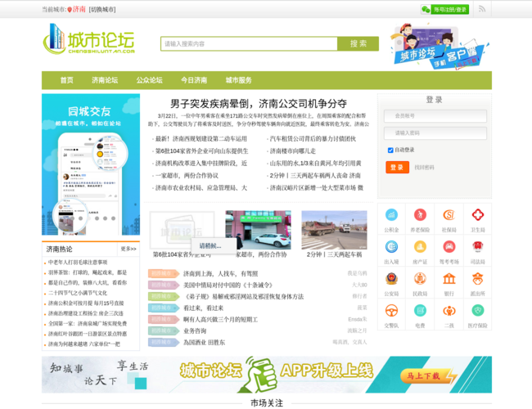Open the 公安局 police badge icon
532x409 pixels.
click(x=391, y=280)
